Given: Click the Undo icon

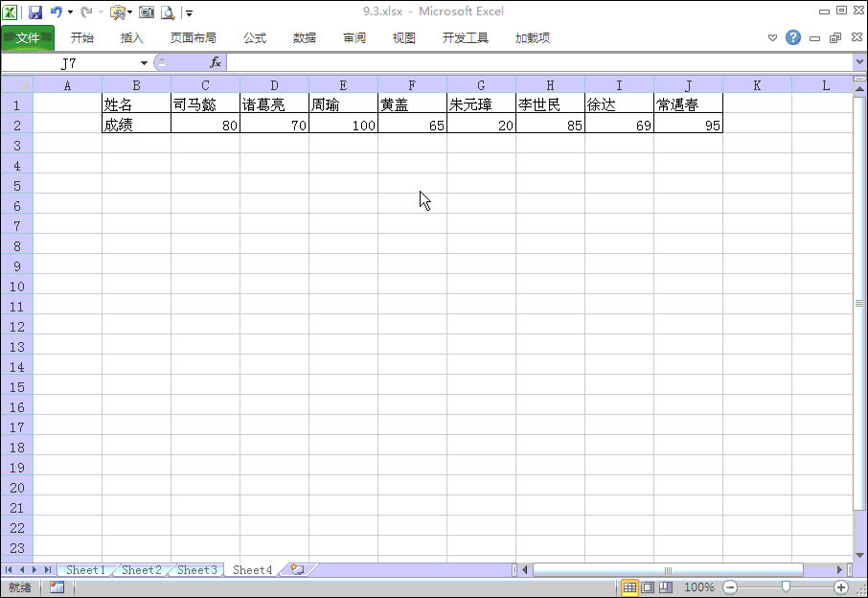Looking at the screenshot, I should [x=55, y=11].
